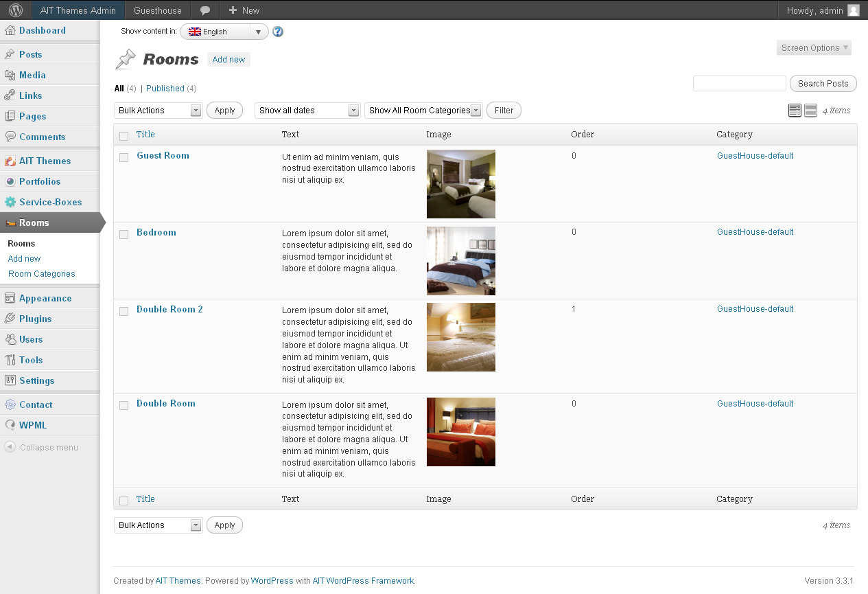
Task: Switch to excerpt view icon
Action: (x=810, y=111)
